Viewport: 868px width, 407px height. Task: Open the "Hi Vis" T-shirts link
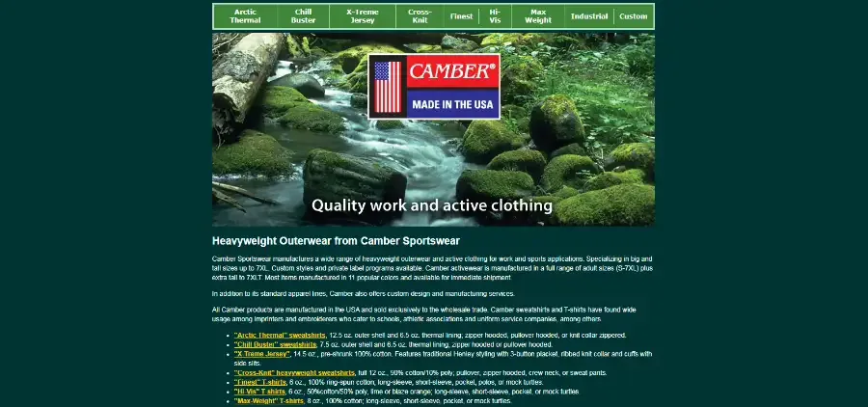coord(259,392)
